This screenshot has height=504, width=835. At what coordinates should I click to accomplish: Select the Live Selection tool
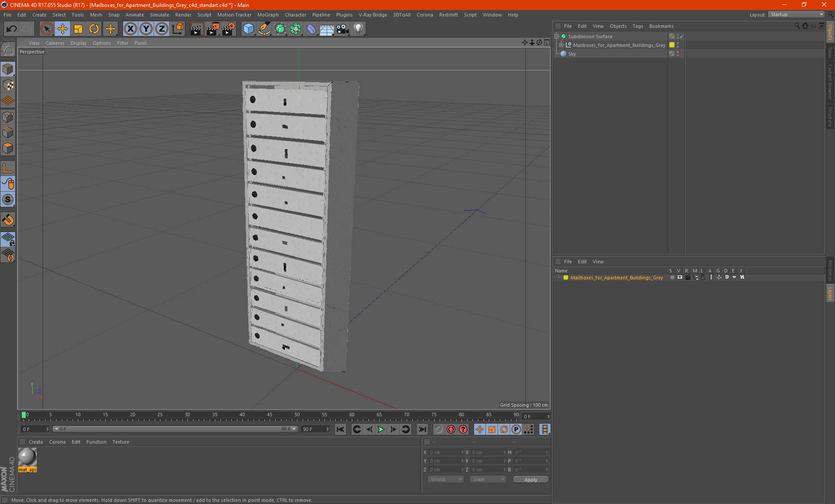pos(47,29)
